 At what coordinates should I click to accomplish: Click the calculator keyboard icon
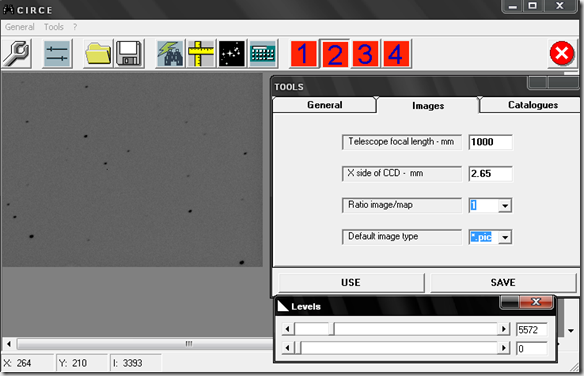coord(263,54)
